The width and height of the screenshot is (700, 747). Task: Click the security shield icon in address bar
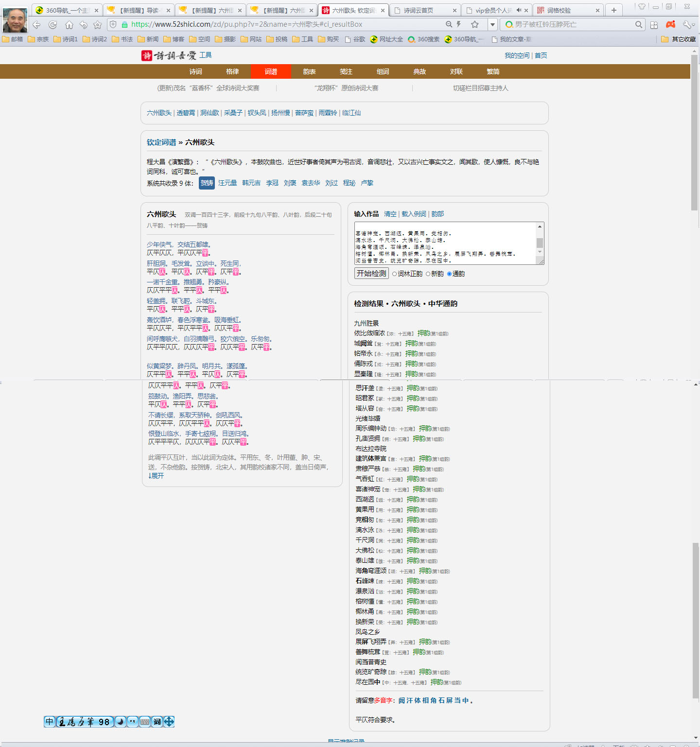click(x=113, y=24)
